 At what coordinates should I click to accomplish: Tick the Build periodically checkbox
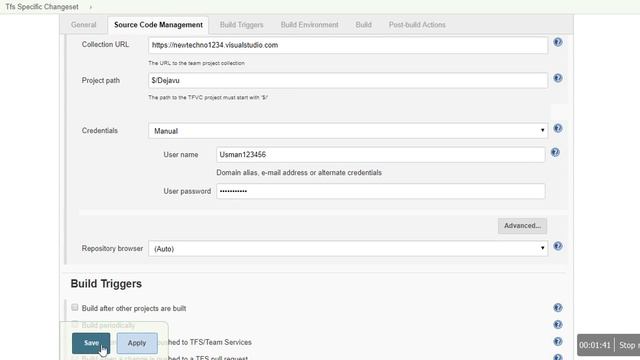[x=75, y=324]
